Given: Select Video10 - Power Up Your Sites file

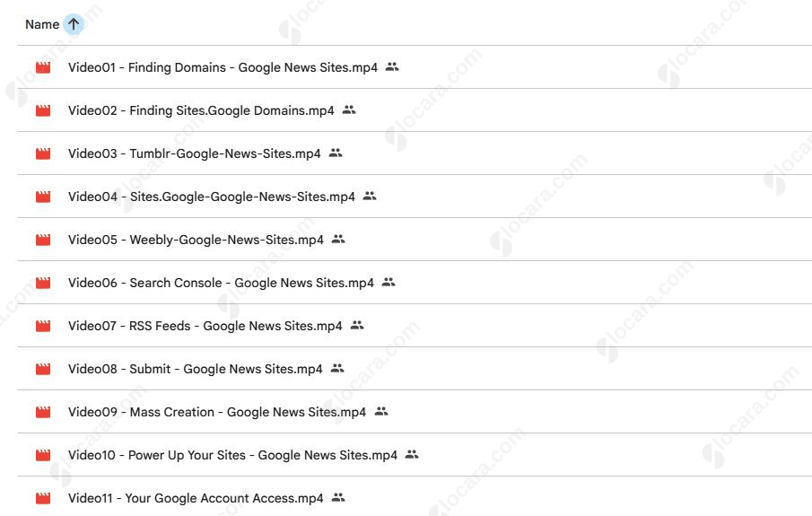Looking at the screenshot, I should click(232, 455).
